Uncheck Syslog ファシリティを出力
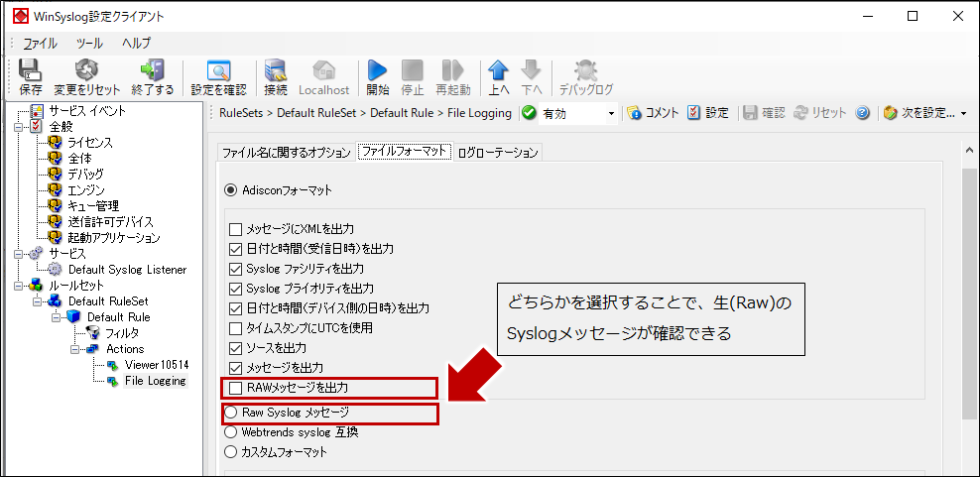The height and width of the screenshot is (477, 980). 235,270
